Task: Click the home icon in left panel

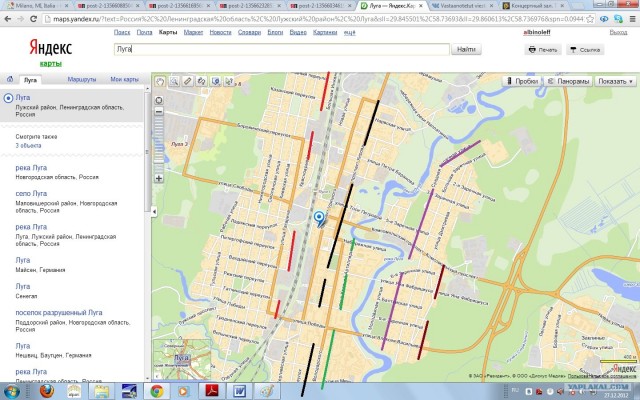Action: [9, 78]
